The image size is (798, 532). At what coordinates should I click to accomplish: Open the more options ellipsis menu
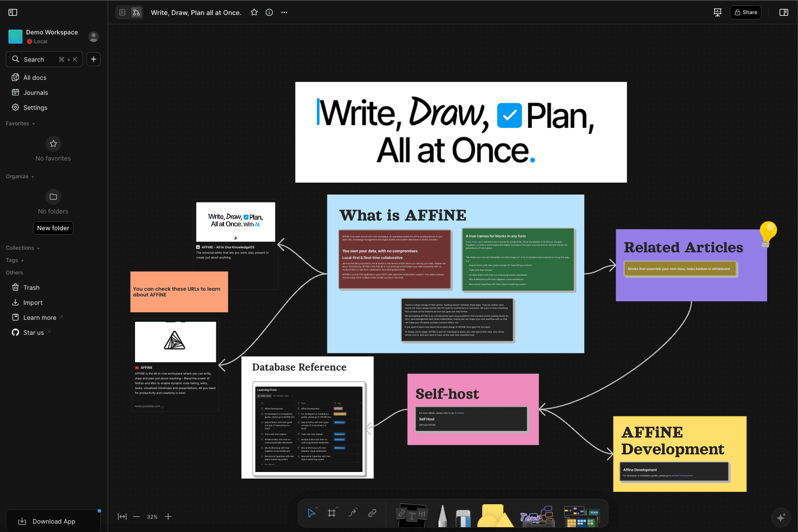[284, 12]
